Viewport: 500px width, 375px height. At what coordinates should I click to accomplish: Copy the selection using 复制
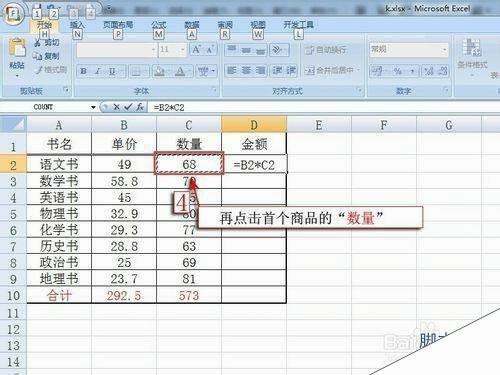click(47, 56)
